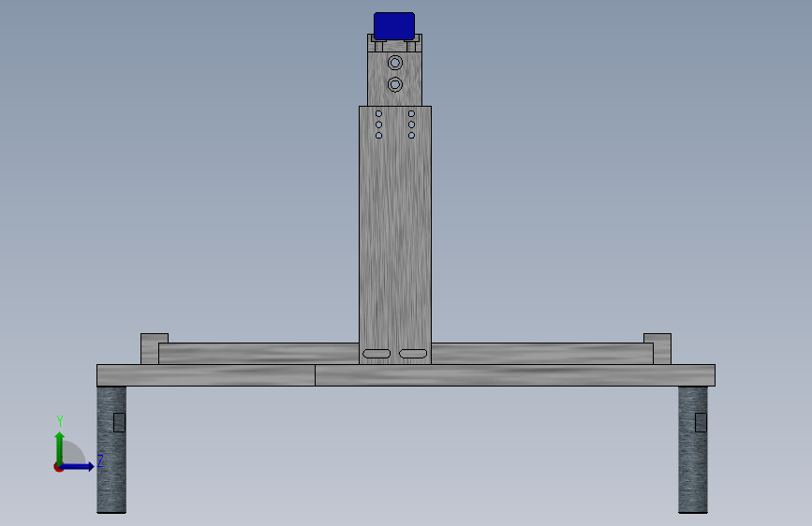Screen dimensions: 812x526
Task: Click the small rectangle on the left leg
Action: (x=119, y=422)
